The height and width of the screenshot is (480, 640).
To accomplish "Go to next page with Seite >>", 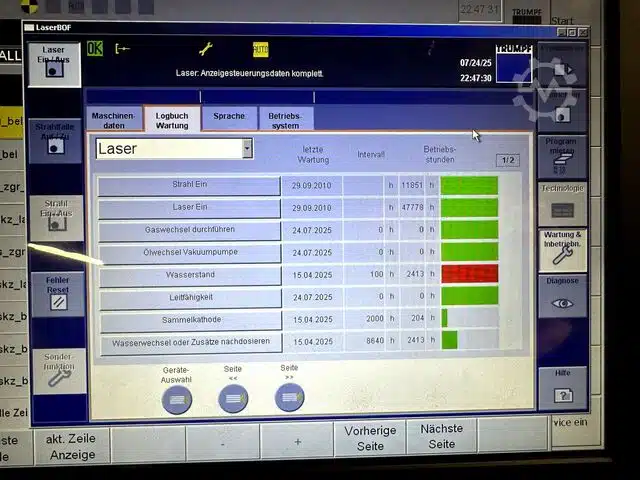I will (x=289, y=397).
